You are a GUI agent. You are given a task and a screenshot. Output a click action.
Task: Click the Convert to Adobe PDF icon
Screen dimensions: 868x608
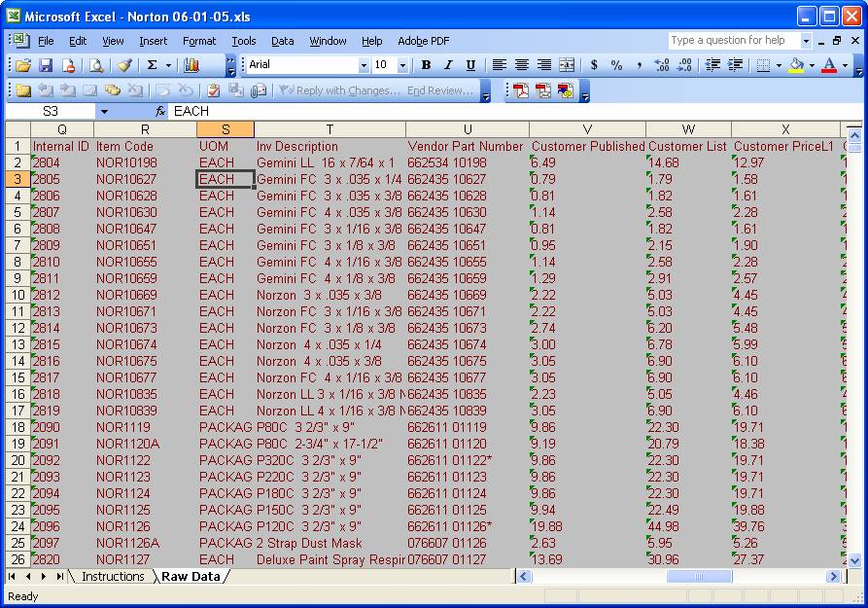click(521, 90)
